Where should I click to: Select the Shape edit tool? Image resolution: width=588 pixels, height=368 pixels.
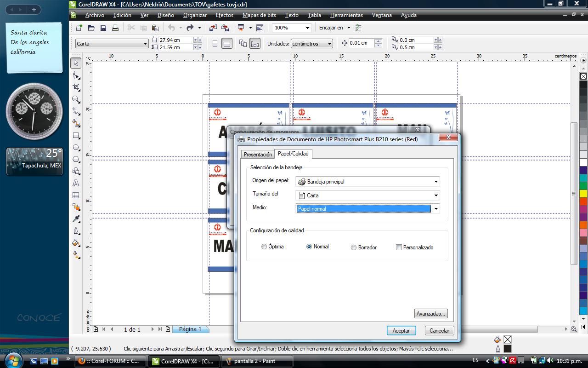pyautogui.click(x=76, y=75)
